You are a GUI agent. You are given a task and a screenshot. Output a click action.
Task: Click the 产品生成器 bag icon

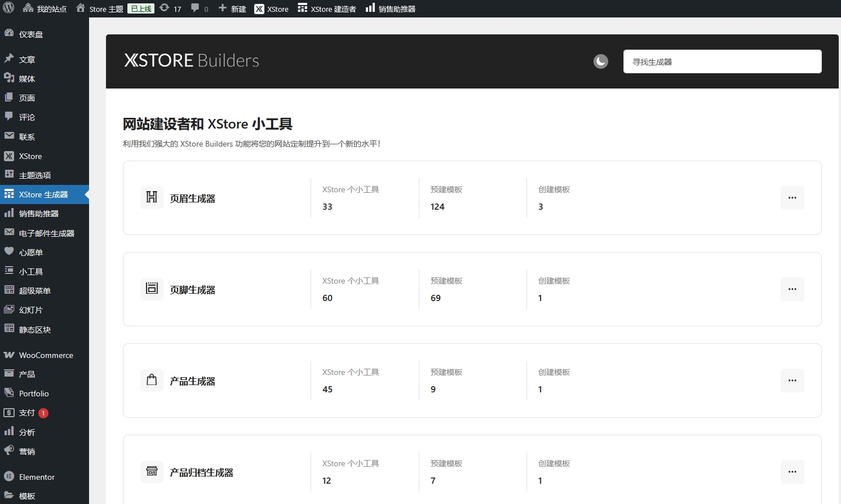(152, 380)
